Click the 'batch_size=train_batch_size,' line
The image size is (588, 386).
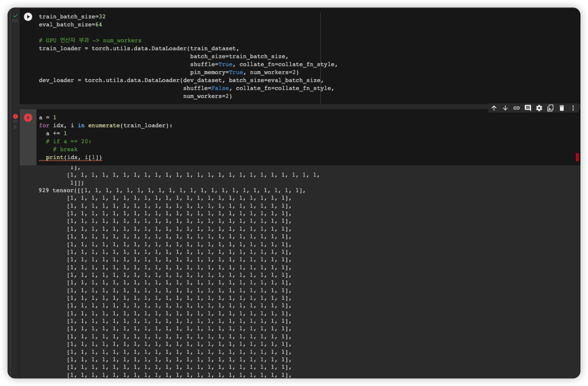click(x=239, y=56)
